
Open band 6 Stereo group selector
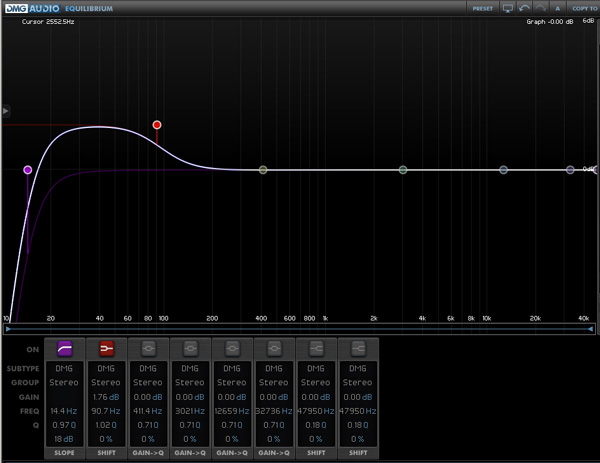[274, 383]
